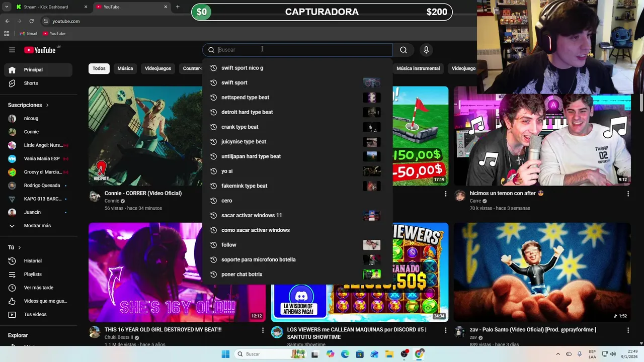
Task: Select the Todos filter chip
Action: pyautogui.click(x=99, y=68)
